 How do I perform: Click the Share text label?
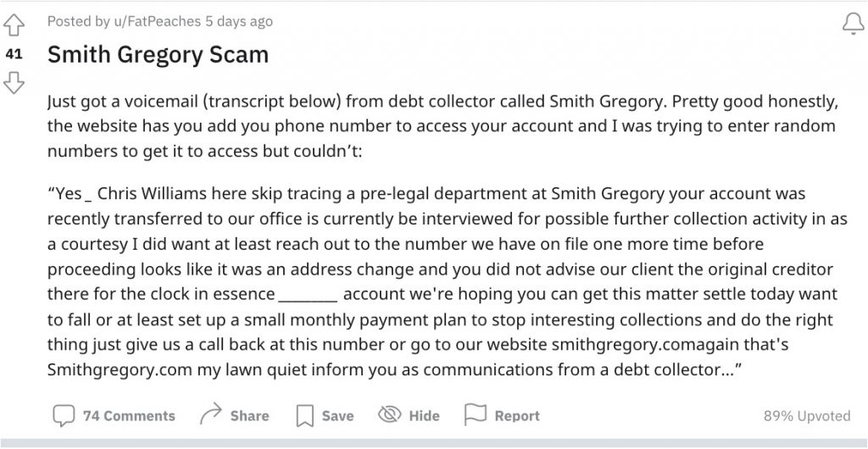[x=249, y=416]
